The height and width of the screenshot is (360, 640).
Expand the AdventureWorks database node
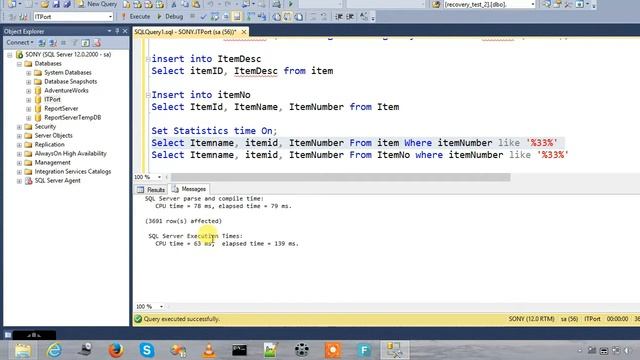pos(29,91)
